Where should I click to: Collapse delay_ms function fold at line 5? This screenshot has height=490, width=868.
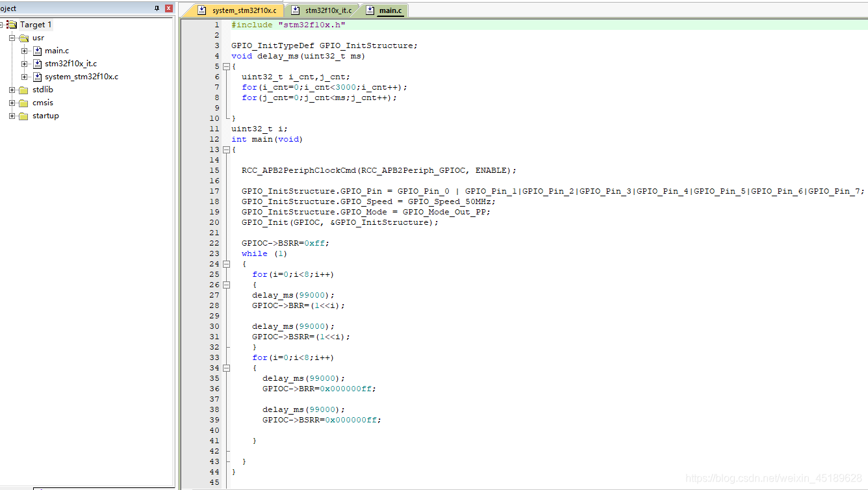pos(226,66)
